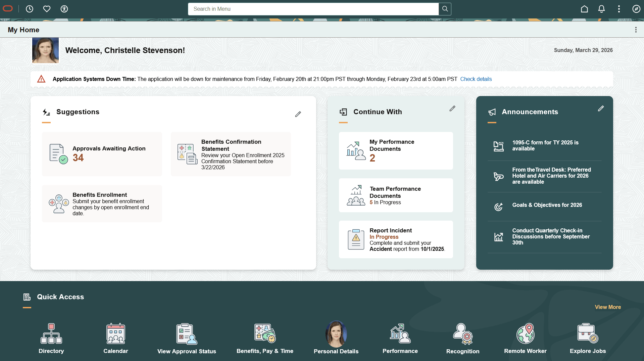
Task: Click the date Sunday, March 29, 2026
Action: click(583, 50)
